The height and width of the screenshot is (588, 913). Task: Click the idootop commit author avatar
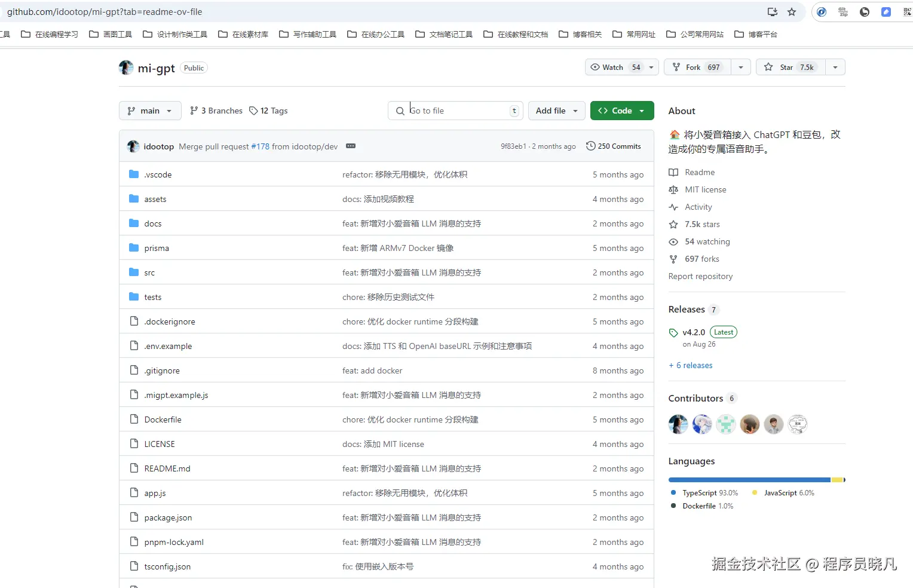(x=133, y=146)
